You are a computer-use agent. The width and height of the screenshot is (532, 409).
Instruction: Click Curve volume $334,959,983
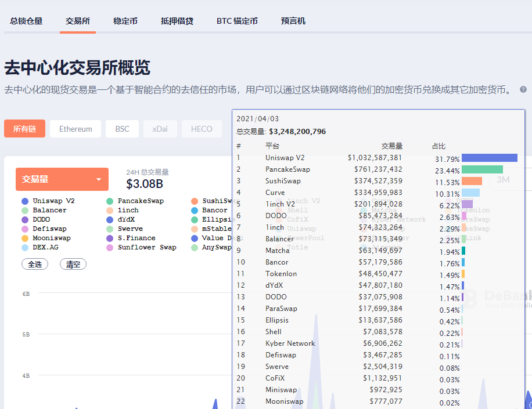[x=378, y=193]
